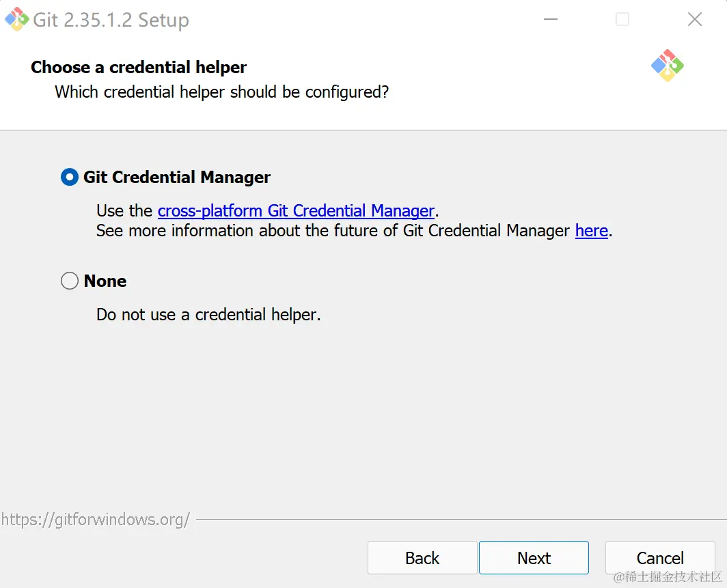
Task: Click the bold "None" option label
Action: click(x=105, y=281)
